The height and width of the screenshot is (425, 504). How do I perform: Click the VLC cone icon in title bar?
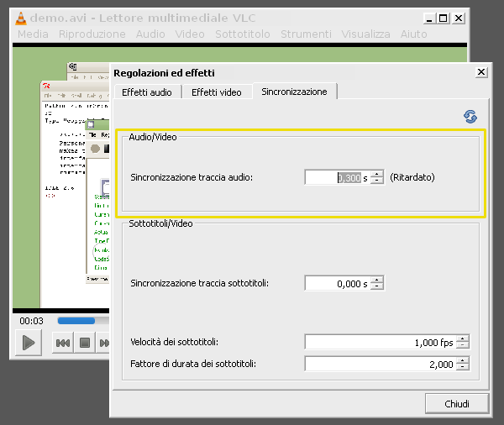tap(21, 18)
